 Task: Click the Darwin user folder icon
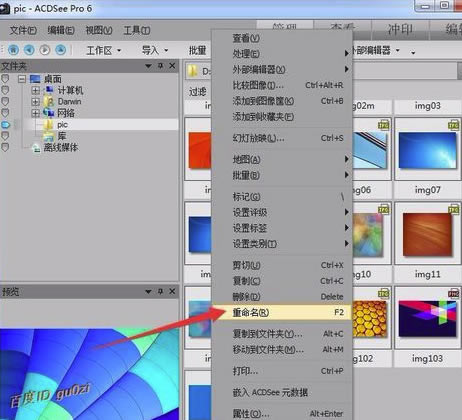pyautogui.click(x=49, y=101)
